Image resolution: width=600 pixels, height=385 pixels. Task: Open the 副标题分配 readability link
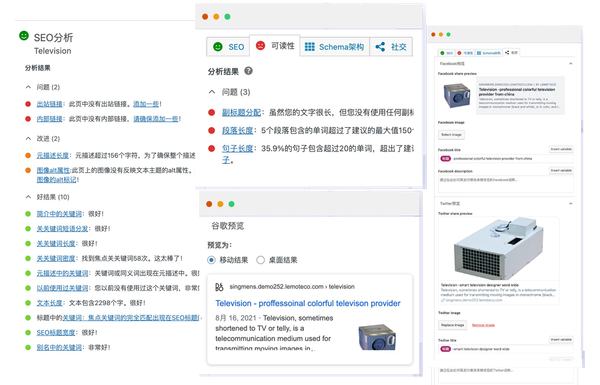[x=241, y=112]
